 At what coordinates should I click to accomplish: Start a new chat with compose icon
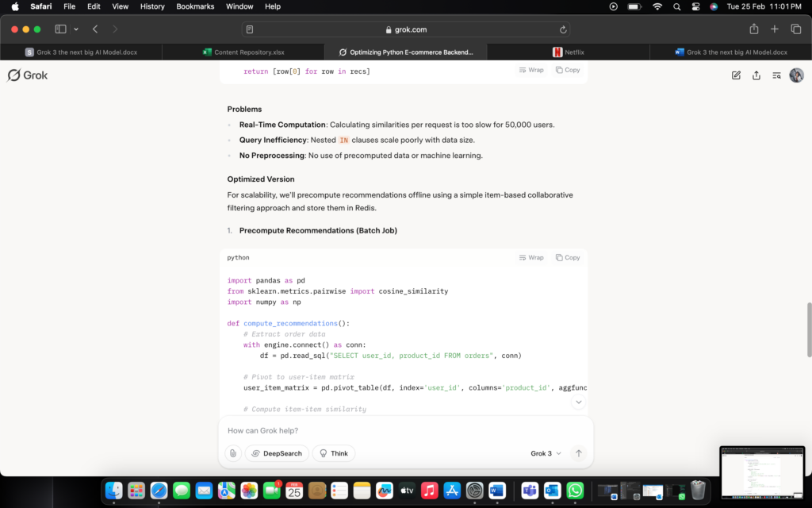736,75
